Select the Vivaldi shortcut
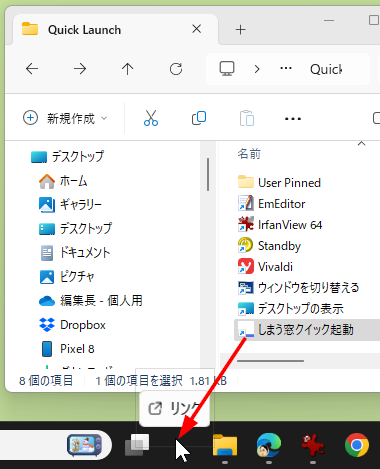The height and width of the screenshot is (469, 380). [265, 267]
